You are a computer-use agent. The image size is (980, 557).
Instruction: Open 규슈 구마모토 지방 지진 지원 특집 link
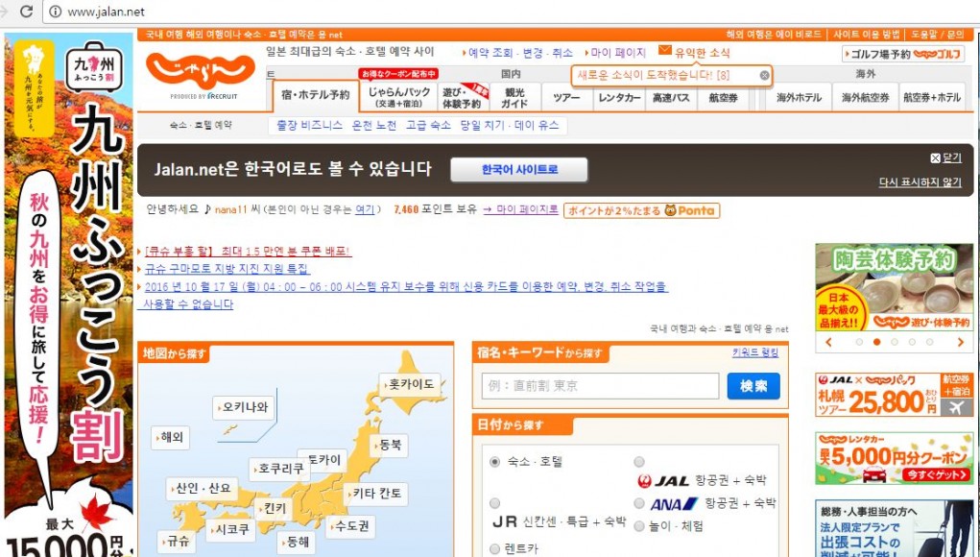(x=227, y=269)
